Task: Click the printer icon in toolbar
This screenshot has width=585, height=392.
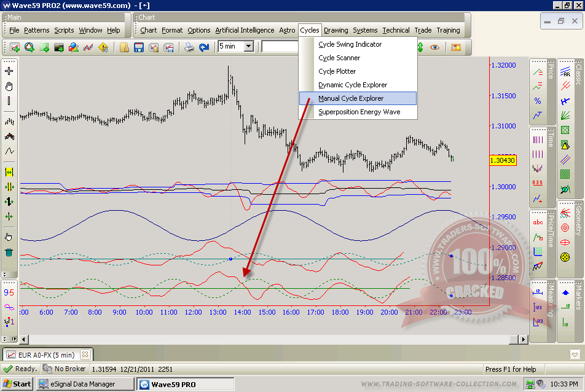Action: (x=190, y=47)
